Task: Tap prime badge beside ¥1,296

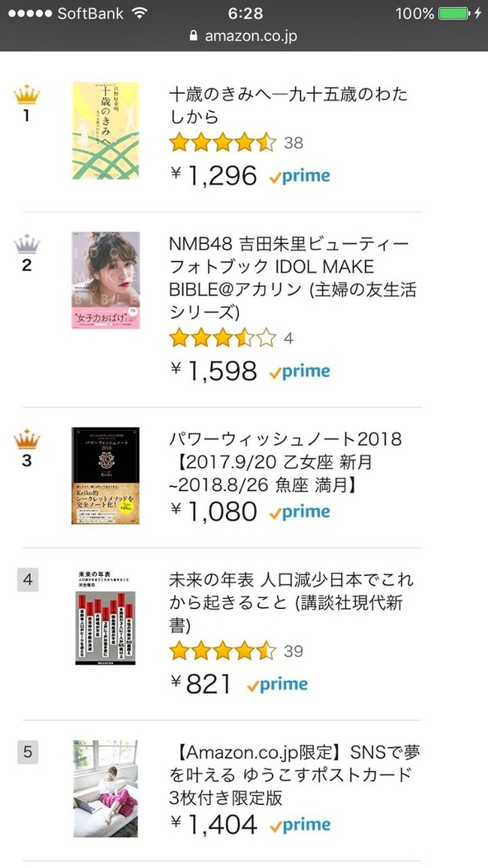Action: point(300,176)
